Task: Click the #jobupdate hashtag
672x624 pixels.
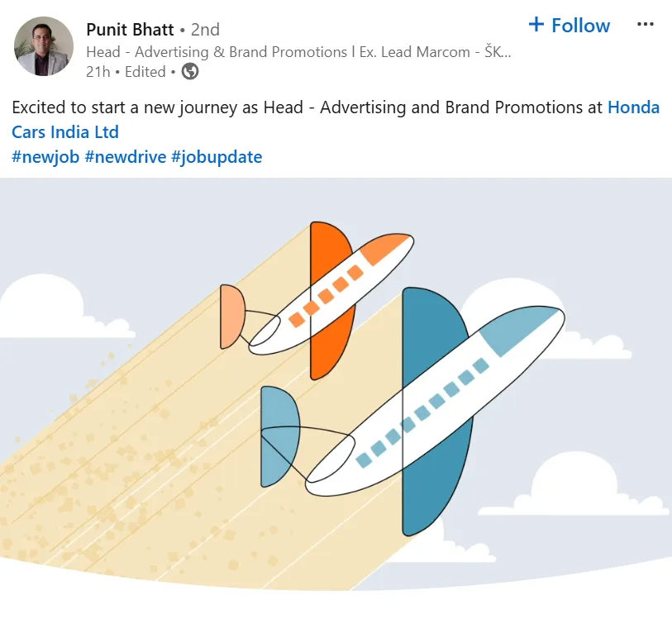Action: (x=217, y=156)
